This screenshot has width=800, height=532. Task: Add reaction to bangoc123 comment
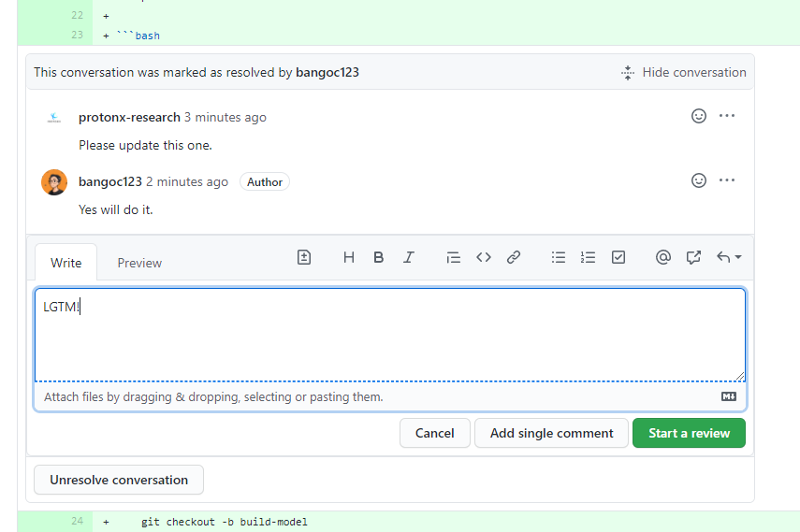[698, 180]
